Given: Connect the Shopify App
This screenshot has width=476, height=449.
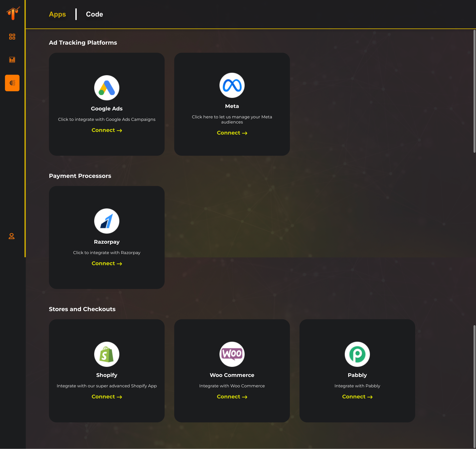Looking at the screenshot, I should coord(107,397).
